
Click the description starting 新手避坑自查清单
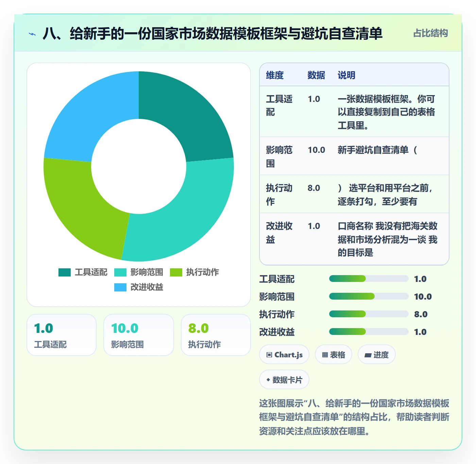377,150
